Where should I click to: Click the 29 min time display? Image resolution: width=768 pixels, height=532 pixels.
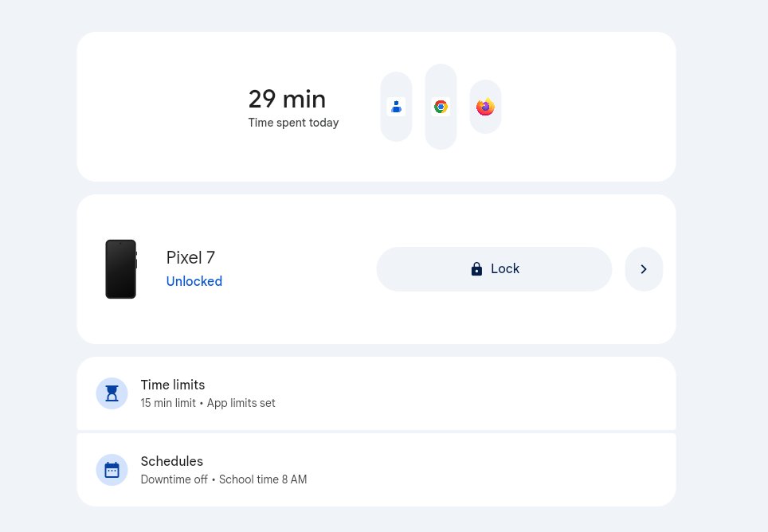287,99
